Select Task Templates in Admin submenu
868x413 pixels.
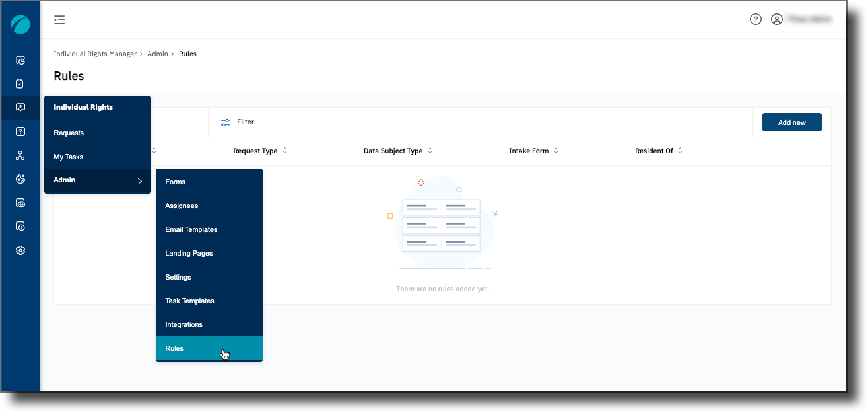coord(209,301)
